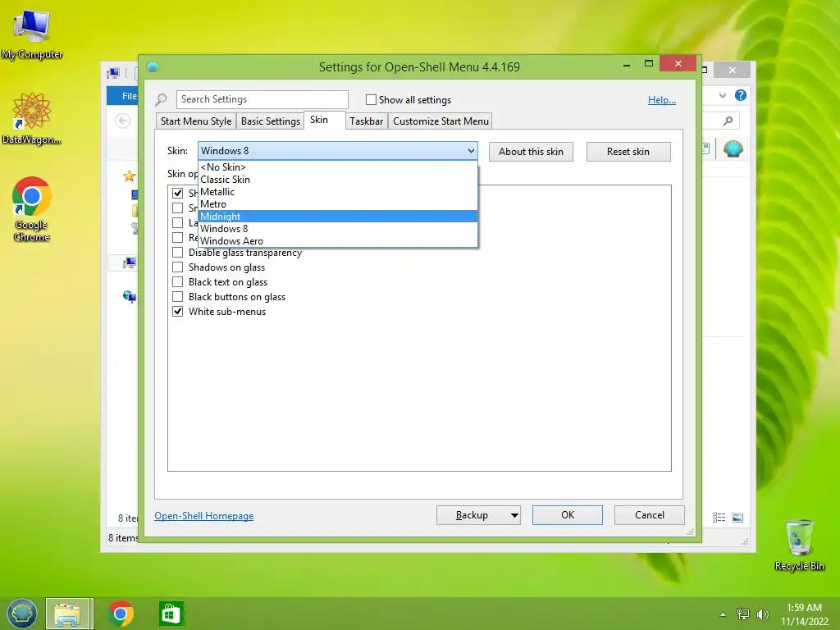Click the Cancel button
840x630 pixels.
pyautogui.click(x=650, y=515)
